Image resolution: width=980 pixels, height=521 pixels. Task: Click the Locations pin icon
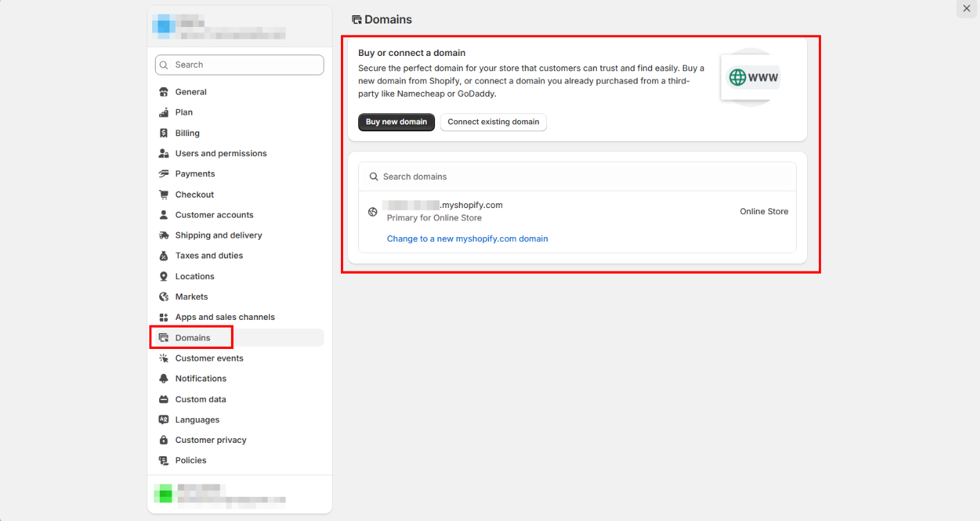pos(164,276)
